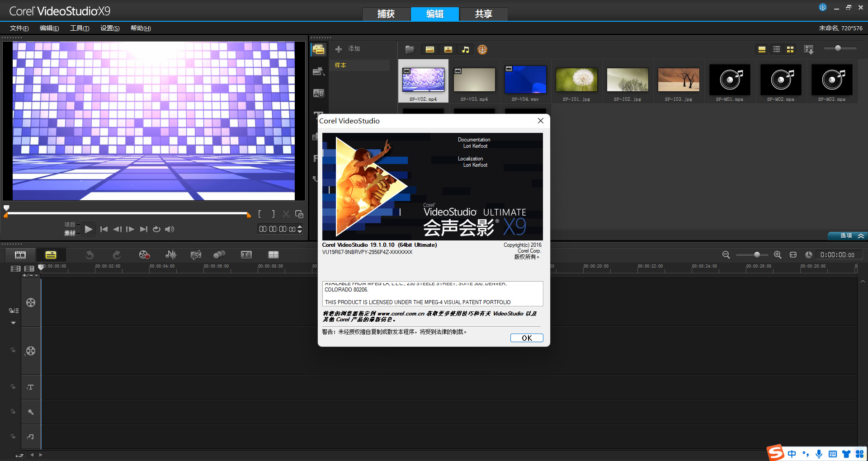
Task: Play the preview with the play button
Action: pos(89,229)
